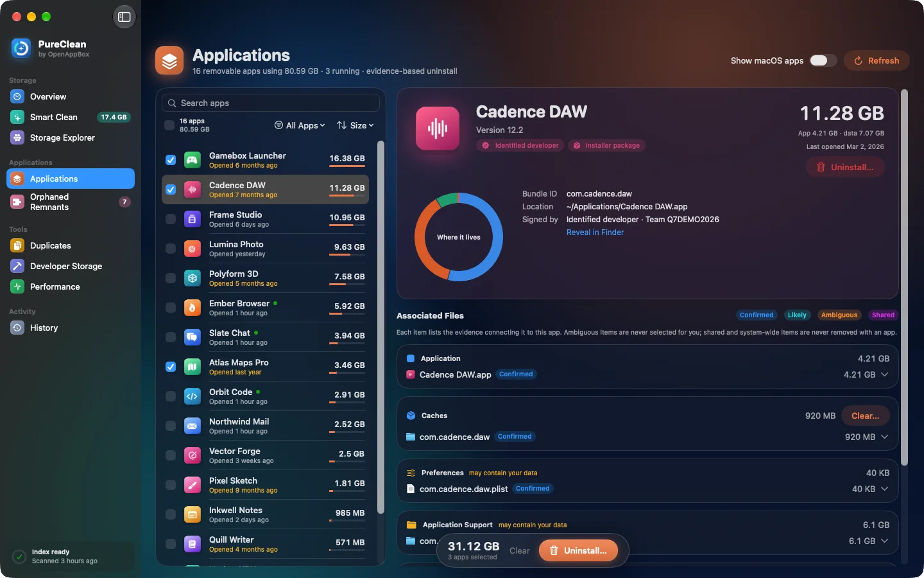Click Uninstall... in the bottom selection bar
The width and height of the screenshot is (924, 578).
pyautogui.click(x=578, y=550)
